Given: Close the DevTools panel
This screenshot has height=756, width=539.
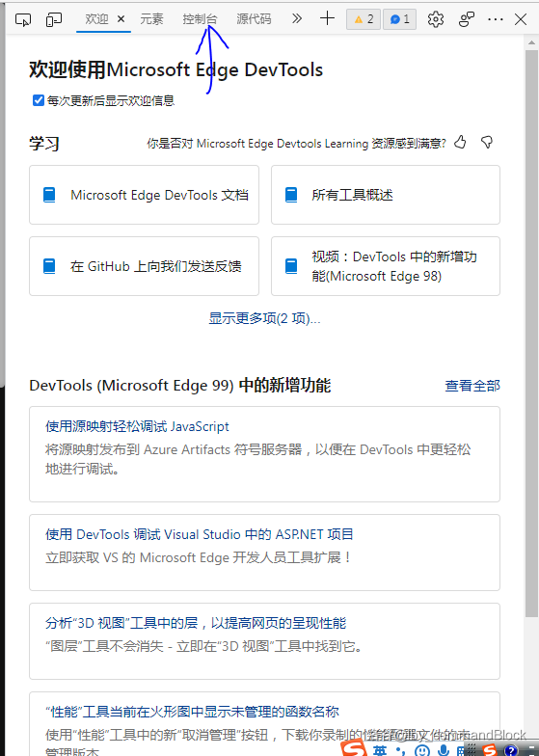Looking at the screenshot, I should [x=521, y=19].
